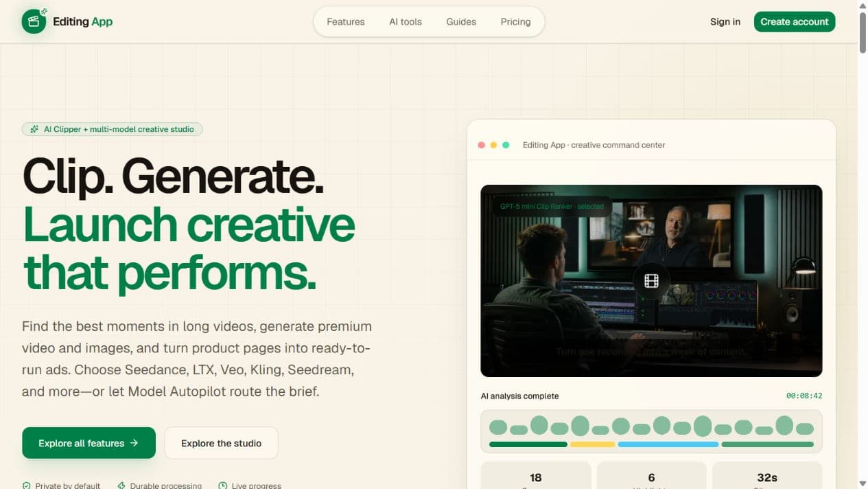The image size is (868, 489).
Task: Click the clock icon beside Live progress
Action: pyautogui.click(x=222, y=486)
